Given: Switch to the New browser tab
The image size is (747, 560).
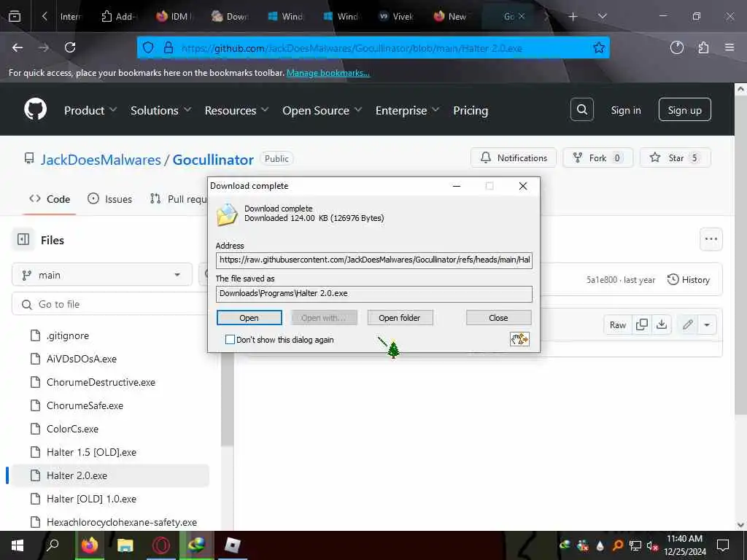Looking at the screenshot, I should coord(449,17).
